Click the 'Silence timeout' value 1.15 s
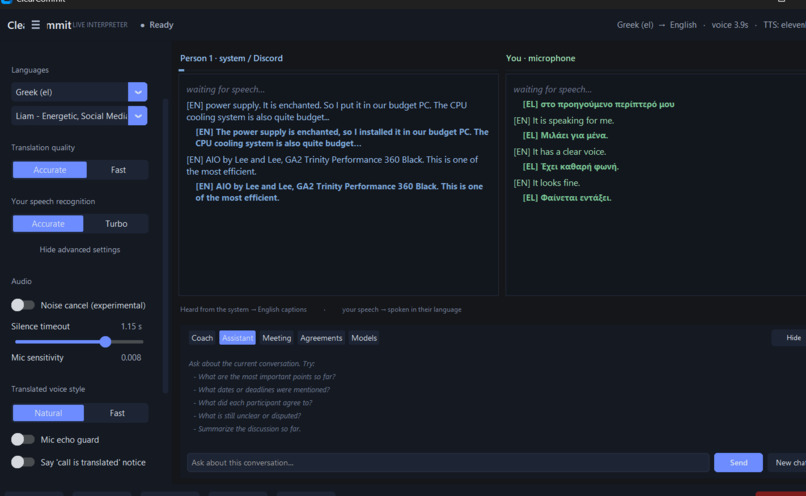The image size is (806, 496). 132,326
